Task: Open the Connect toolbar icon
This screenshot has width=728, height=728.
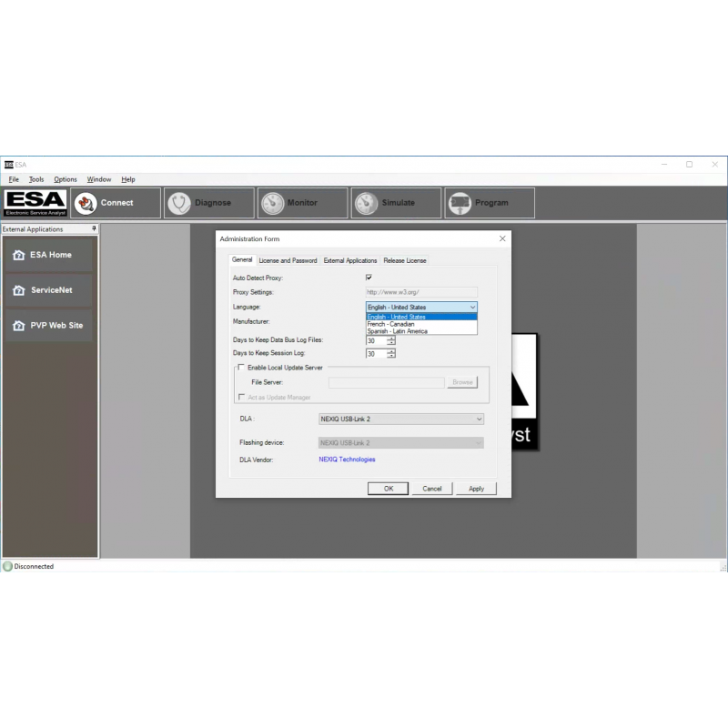Action: [115, 203]
